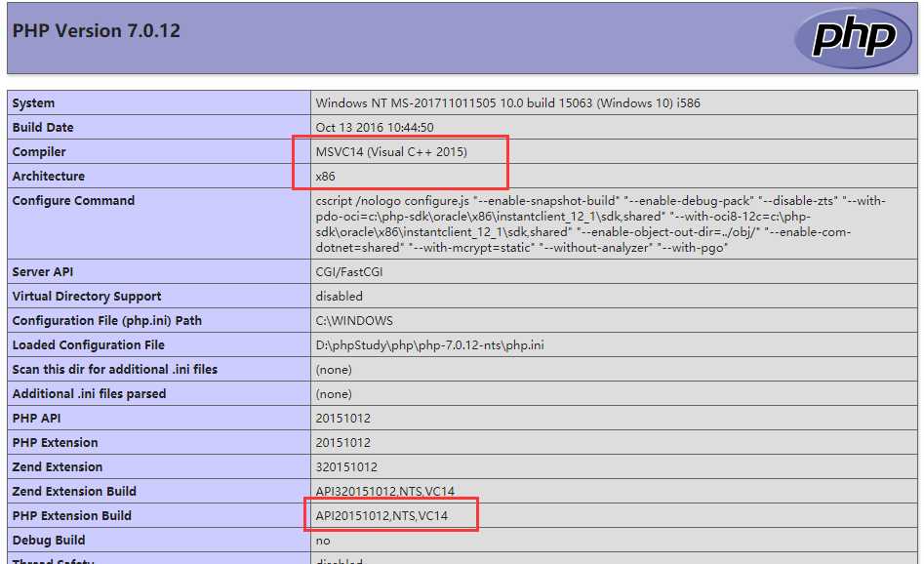The height and width of the screenshot is (564, 924).
Task: Select the D:\phpStudy php.ini path value
Action: [429, 344]
